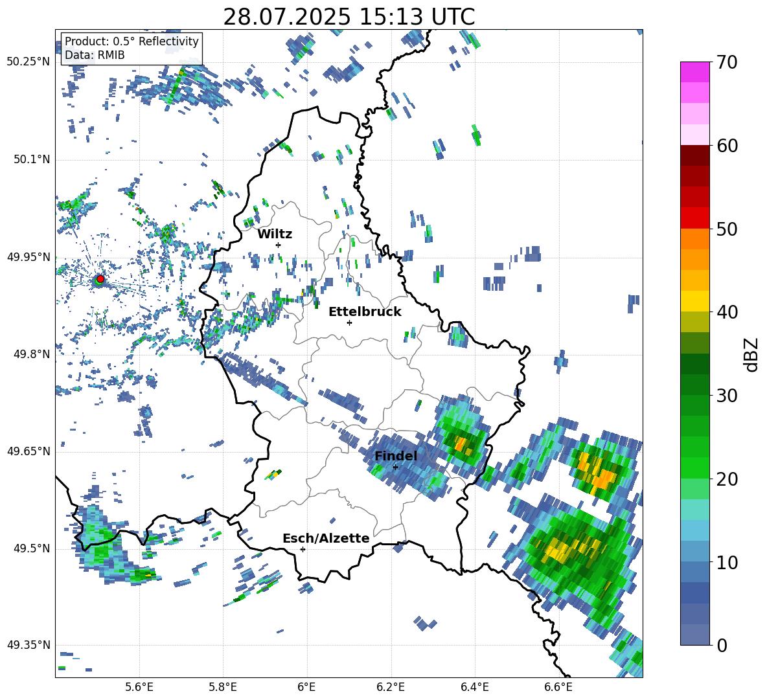Click the Wiltz cross marker

coord(279,245)
